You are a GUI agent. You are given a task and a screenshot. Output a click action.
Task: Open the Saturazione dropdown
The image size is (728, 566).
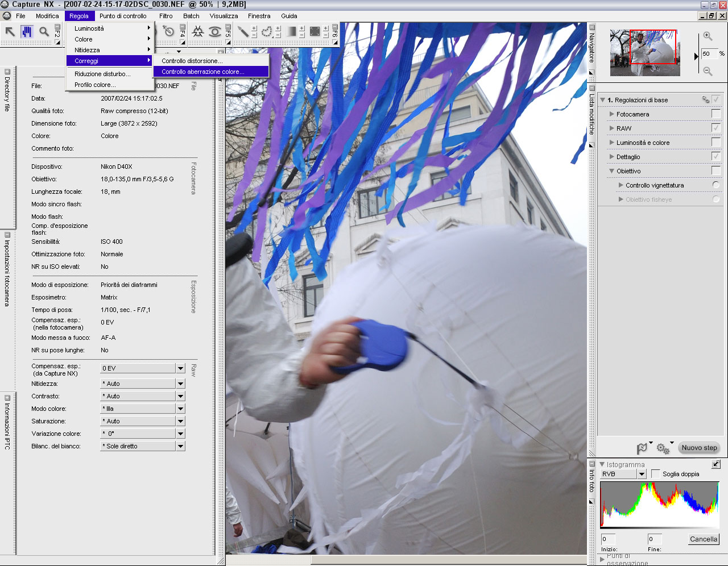click(180, 421)
